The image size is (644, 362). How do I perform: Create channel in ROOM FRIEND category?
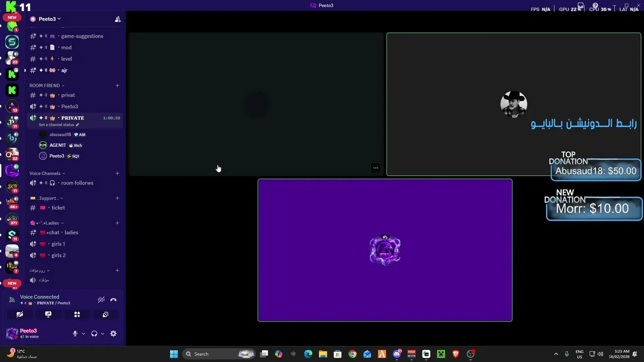point(117,85)
